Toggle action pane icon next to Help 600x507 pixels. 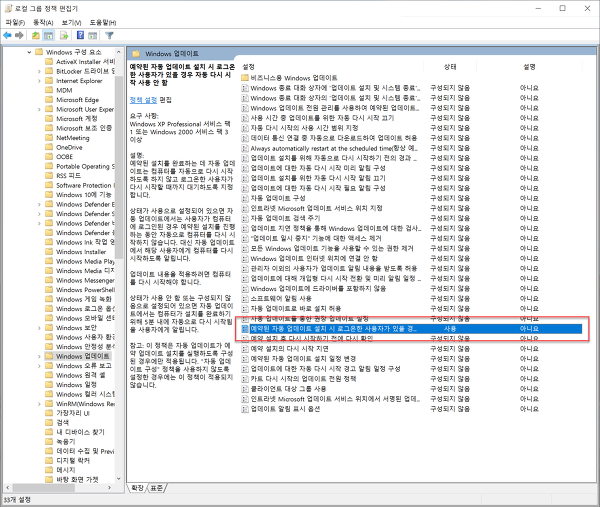92,36
